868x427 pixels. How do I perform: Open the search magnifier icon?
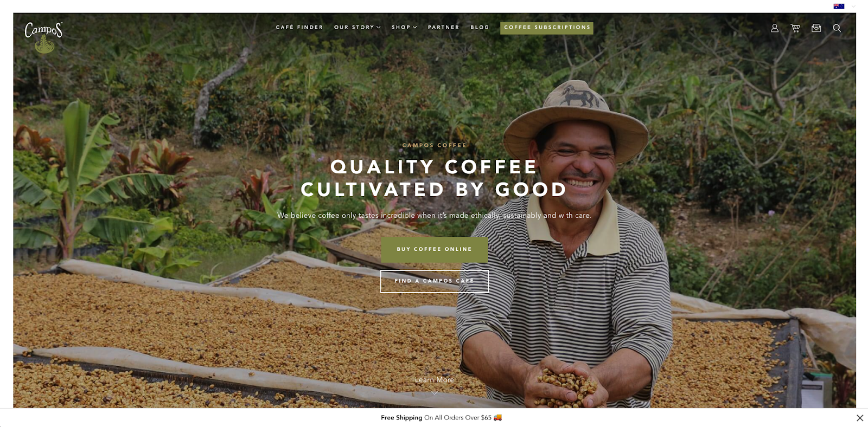coord(837,28)
